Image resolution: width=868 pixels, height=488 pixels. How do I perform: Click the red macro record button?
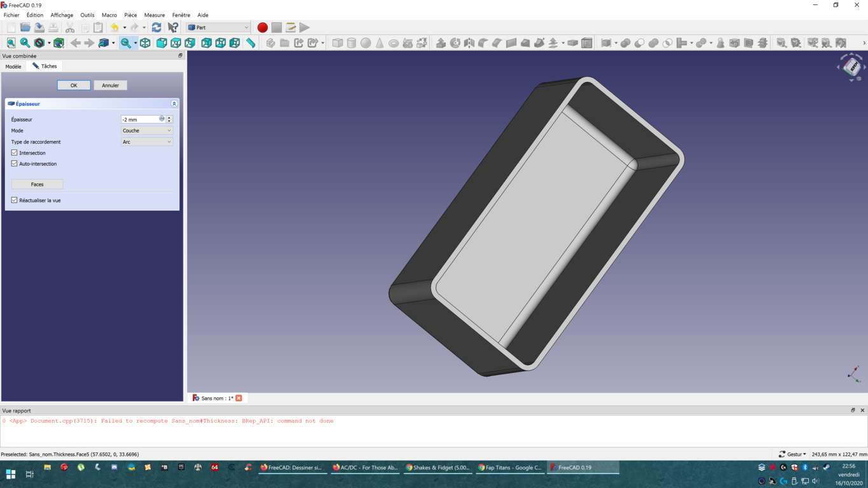point(263,27)
